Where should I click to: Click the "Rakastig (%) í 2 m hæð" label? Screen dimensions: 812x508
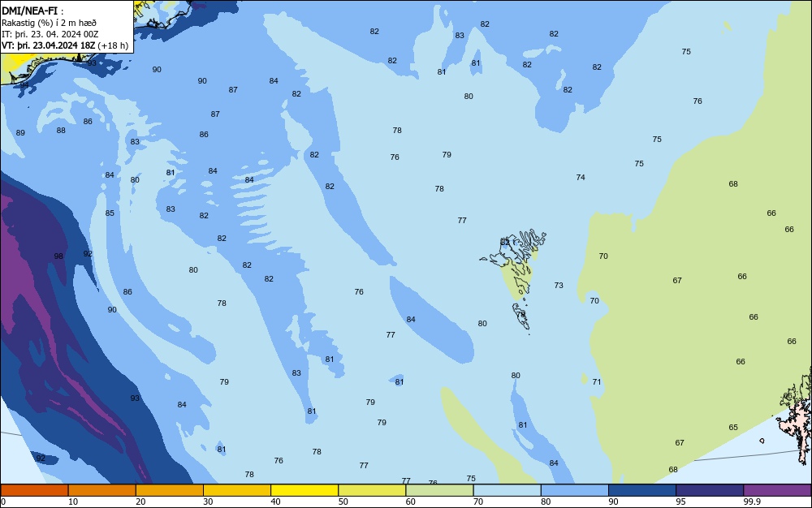tap(49, 23)
